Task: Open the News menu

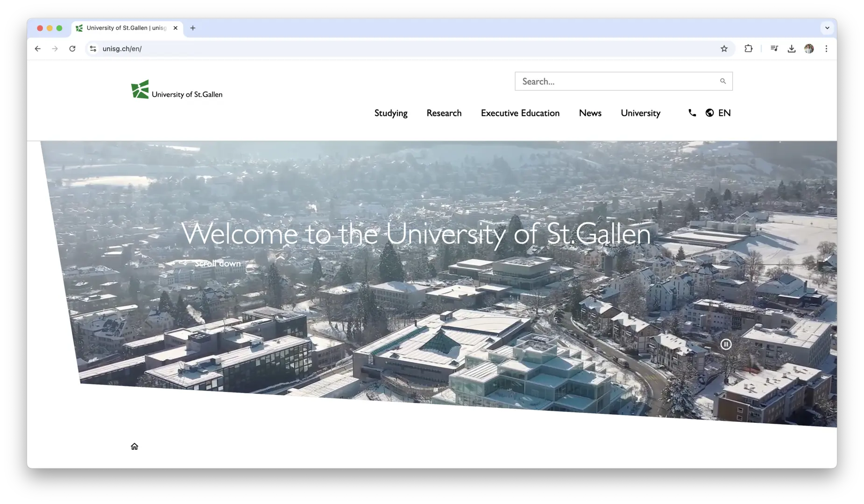Action: point(590,113)
